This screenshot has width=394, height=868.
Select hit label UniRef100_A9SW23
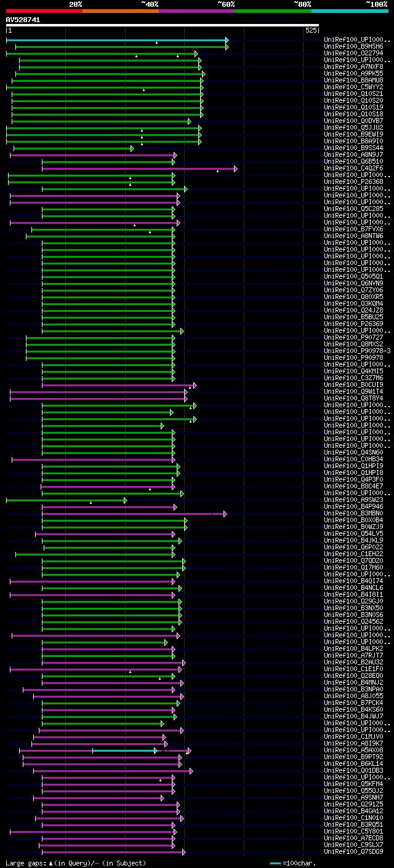pyautogui.click(x=353, y=500)
